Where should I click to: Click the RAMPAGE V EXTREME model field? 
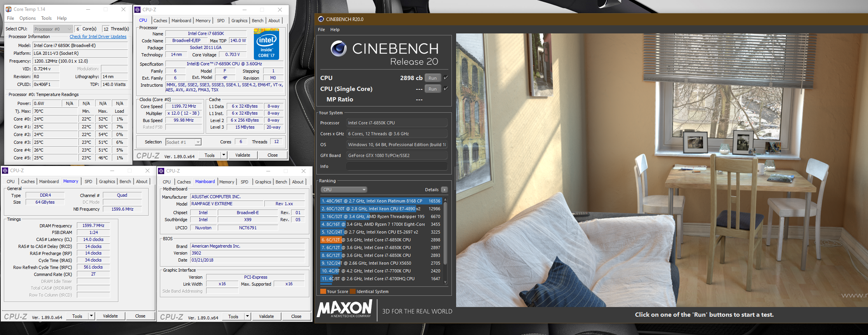(226, 204)
